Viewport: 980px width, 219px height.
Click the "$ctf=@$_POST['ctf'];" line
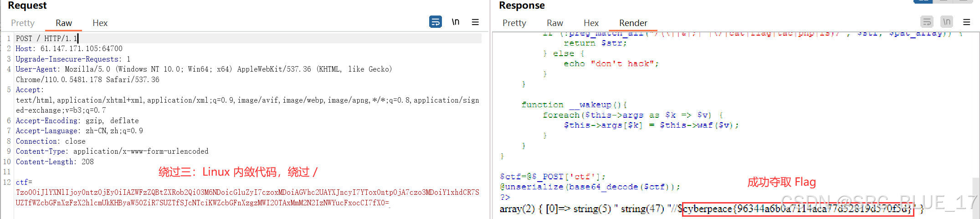[553, 177]
